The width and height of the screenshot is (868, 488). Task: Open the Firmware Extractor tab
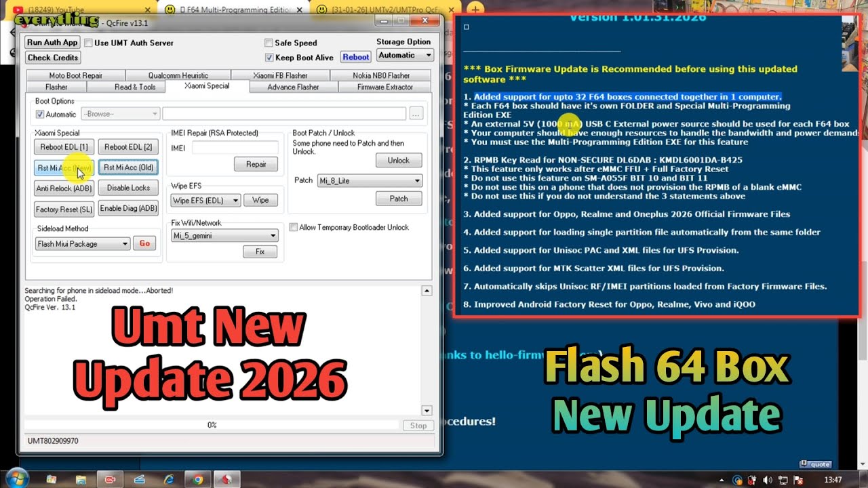pyautogui.click(x=384, y=87)
